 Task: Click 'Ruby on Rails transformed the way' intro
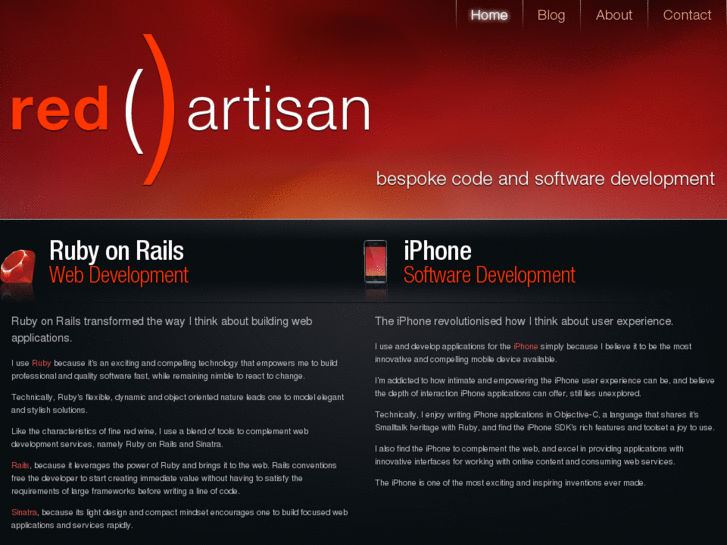coord(162,329)
